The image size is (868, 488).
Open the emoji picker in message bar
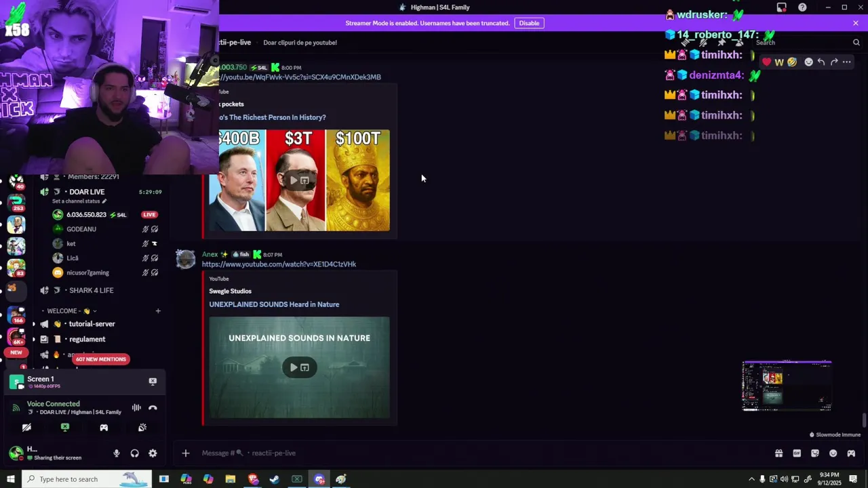(x=833, y=453)
